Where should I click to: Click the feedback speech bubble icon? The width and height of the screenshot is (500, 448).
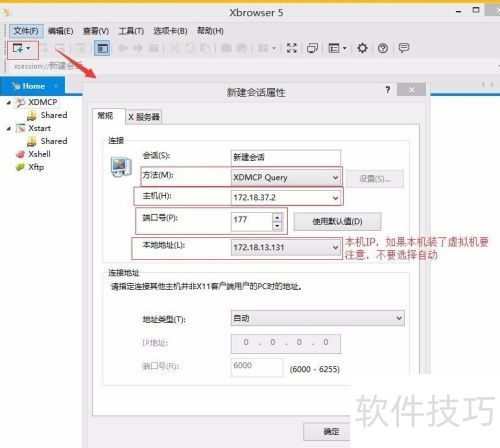coord(404,48)
